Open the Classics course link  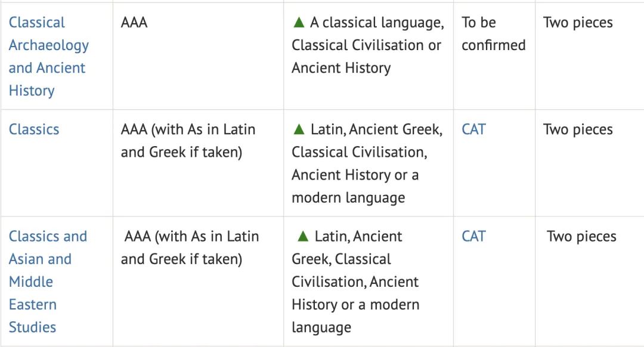coord(34,129)
